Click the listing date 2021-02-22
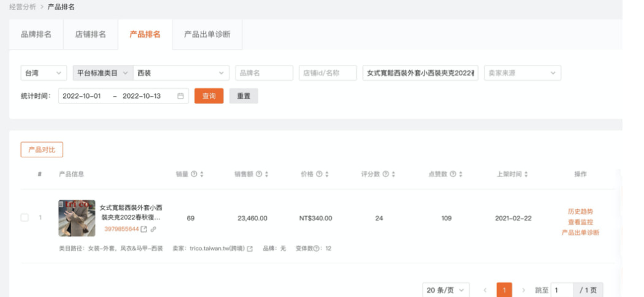Viewport: 644px width, 297px height. point(513,218)
